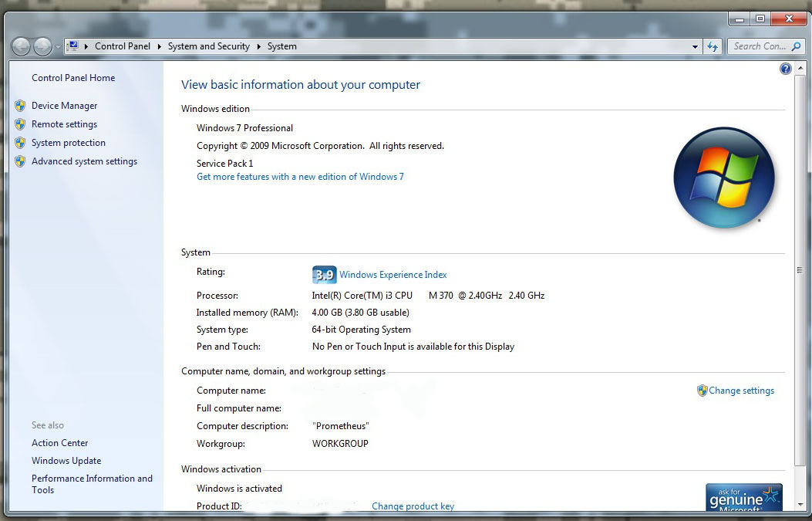This screenshot has height=521, width=812.
Task: Click scrollbar down arrow
Action: tap(800, 504)
